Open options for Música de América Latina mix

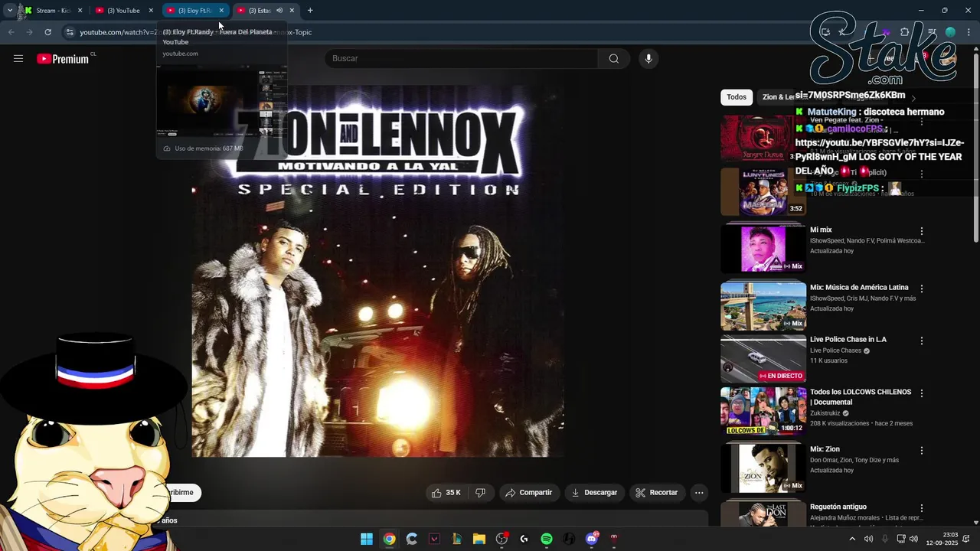pos(922,289)
